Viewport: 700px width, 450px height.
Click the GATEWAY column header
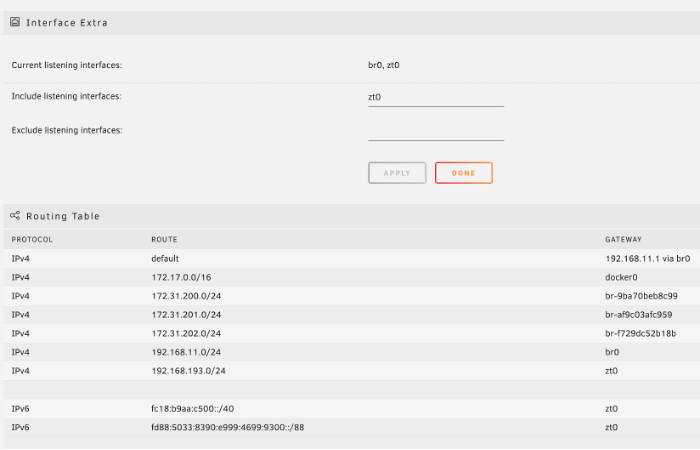pyautogui.click(x=624, y=240)
